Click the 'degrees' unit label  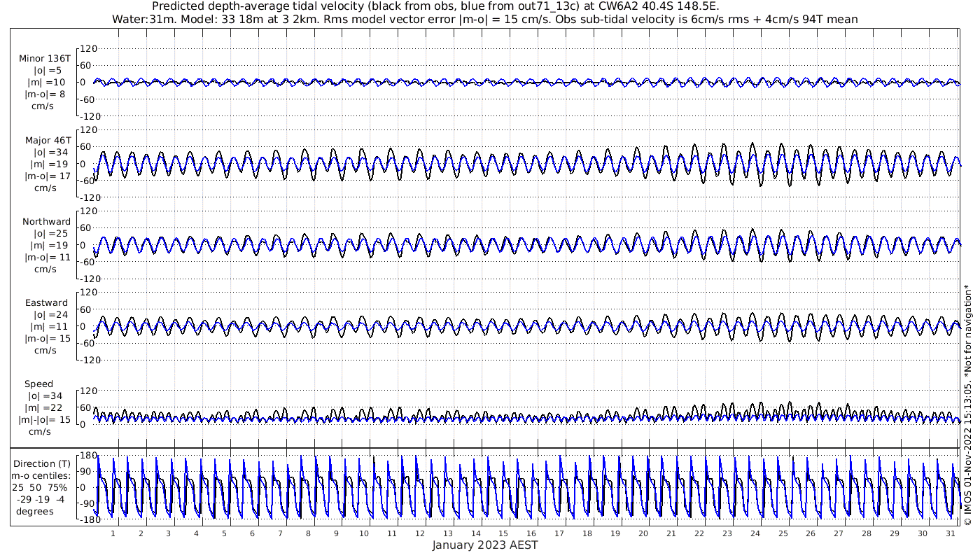click(x=35, y=512)
